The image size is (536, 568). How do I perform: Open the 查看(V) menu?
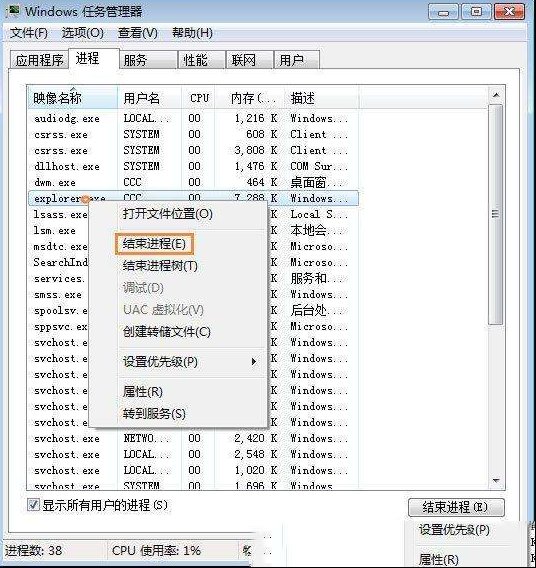pos(138,33)
